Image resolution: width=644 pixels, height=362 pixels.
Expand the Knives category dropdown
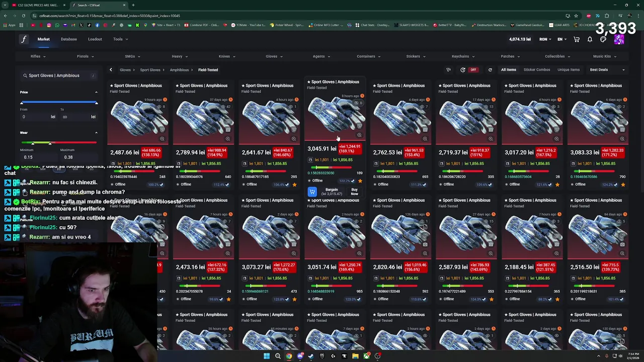[227, 56]
